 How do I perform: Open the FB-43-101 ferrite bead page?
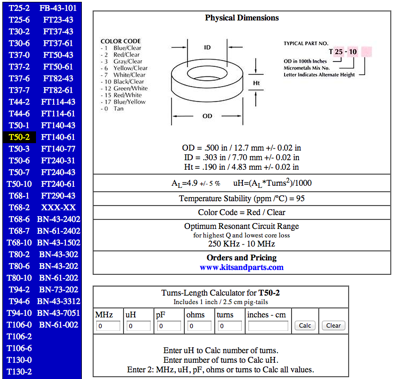[x=58, y=8]
